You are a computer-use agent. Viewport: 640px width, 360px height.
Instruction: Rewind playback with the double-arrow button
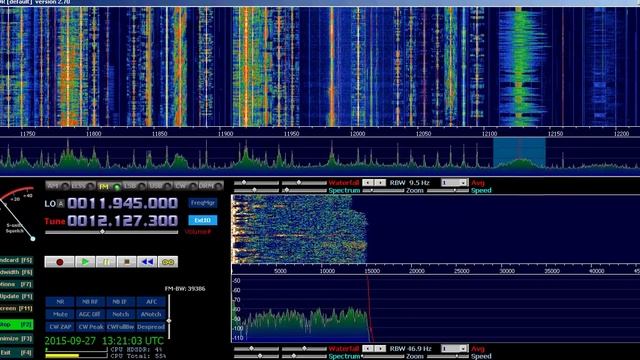coord(147,262)
